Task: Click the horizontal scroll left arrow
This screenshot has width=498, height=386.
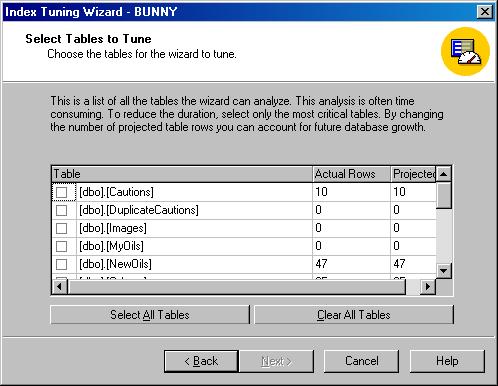Action: 60,287
